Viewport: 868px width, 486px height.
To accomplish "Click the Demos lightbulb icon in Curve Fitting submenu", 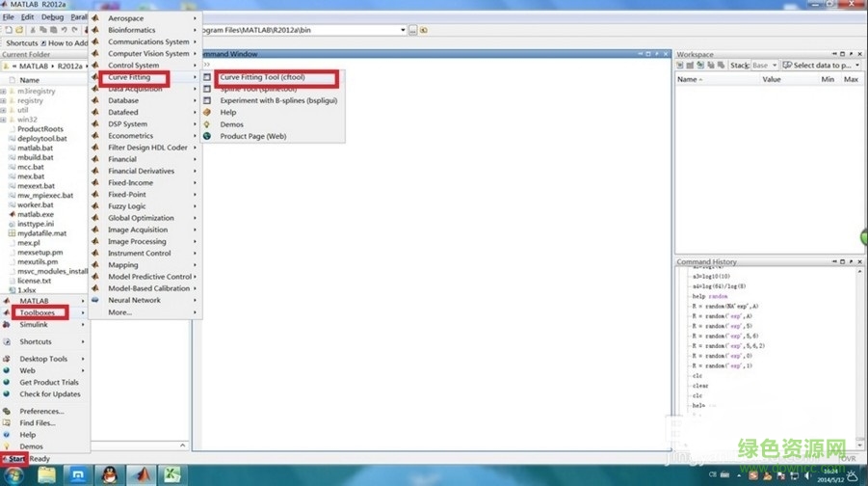I will [x=207, y=124].
